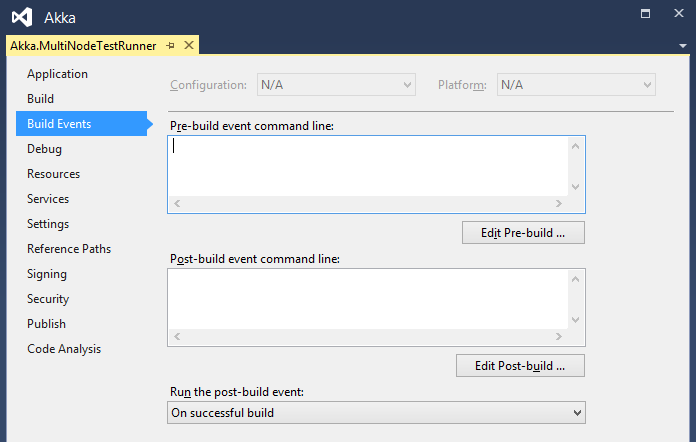Image resolution: width=696 pixels, height=442 pixels.
Task: Click the Configuration label
Action: click(x=208, y=85)
